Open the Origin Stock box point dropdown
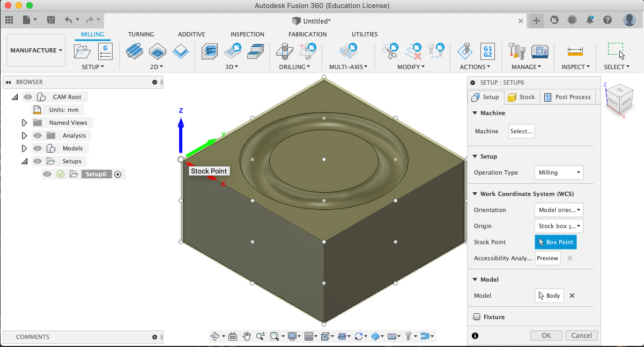This screenshot has height=347, width=644. tap(559, 226)
